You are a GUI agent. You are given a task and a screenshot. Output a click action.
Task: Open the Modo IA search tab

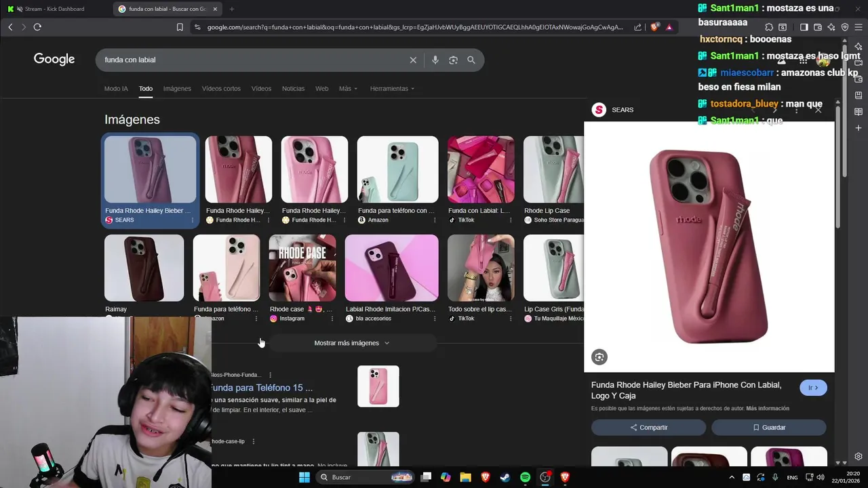[116, 89]
